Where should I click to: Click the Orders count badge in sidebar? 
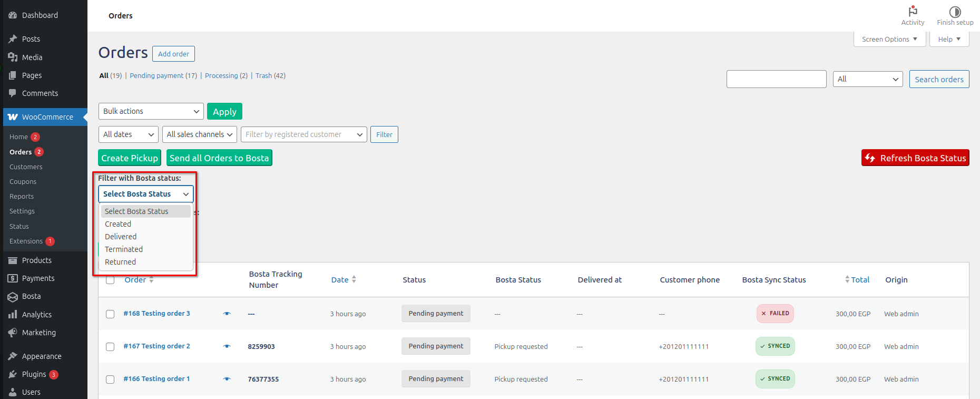(39, 152)
